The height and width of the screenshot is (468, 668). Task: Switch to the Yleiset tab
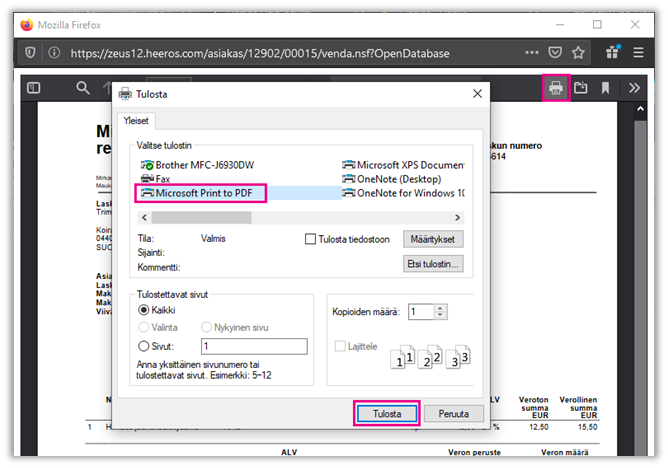[x=136, y=121]
